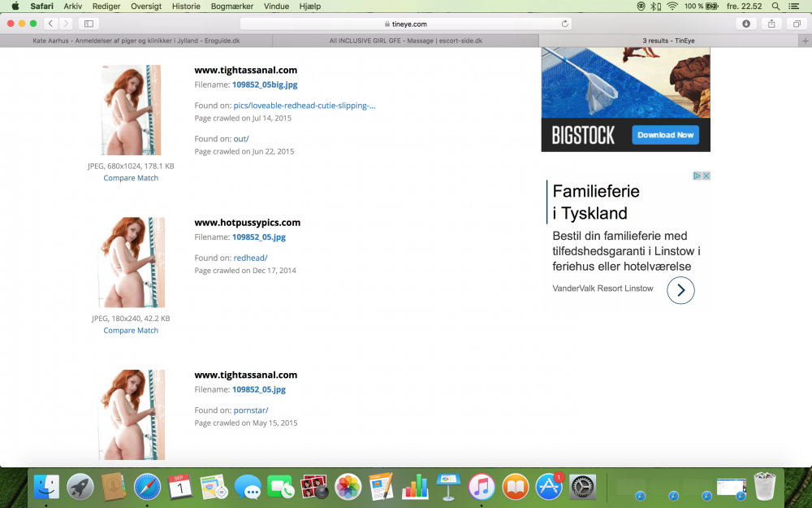Viewport: 812px width, 508px height.
Task: Go back with the Safari back arrow
Action: (50, 24)
